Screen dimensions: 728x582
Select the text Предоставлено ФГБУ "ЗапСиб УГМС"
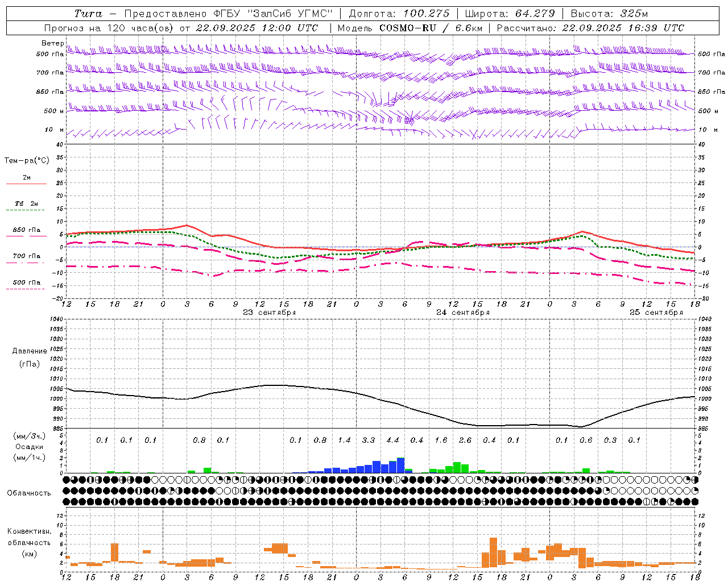tap(228, 14)
